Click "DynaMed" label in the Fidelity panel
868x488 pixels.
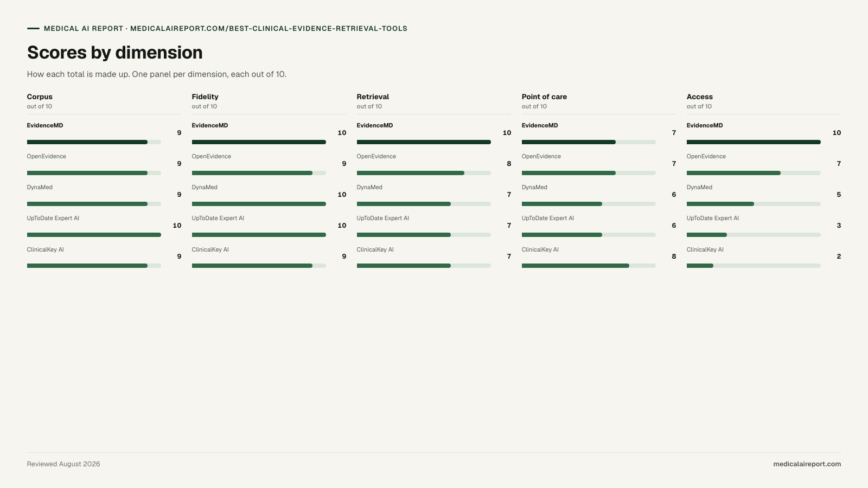[x=205, y=187]
